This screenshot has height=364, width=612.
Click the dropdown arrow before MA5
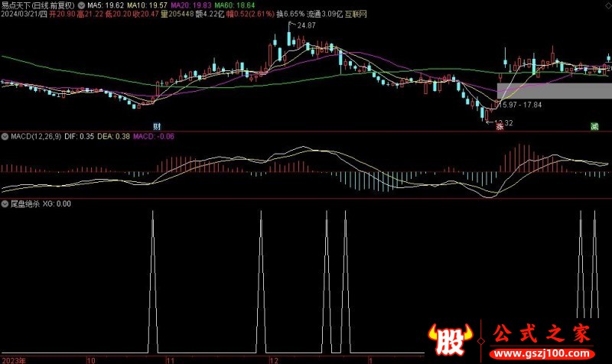click(x=82, y=4)
